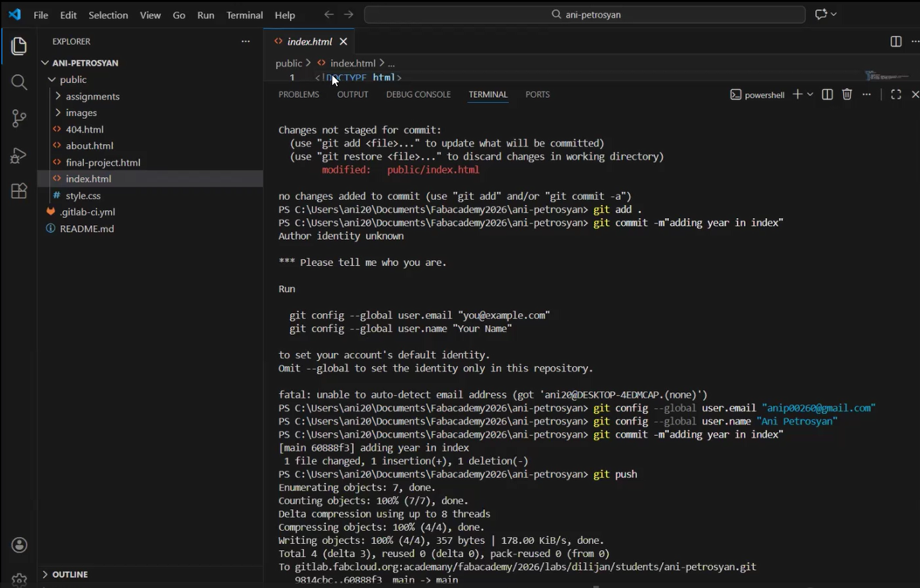Click the "Author identity unknown" terminal line
The width and height of the screenshot is (920, 588).
coord(341,236)
